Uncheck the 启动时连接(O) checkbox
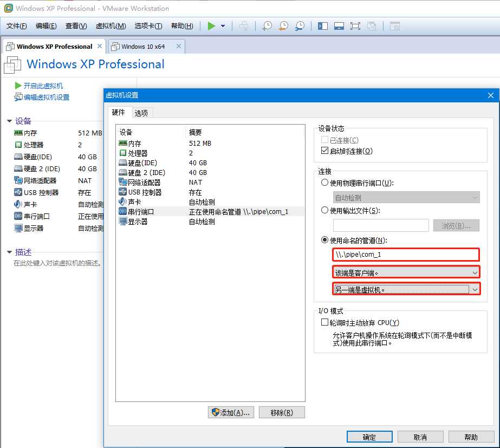Viewport: 500px width, 448px height. [324, 151]
